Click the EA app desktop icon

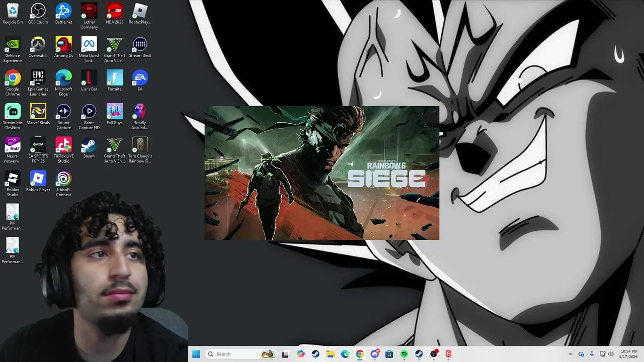(140, 80)
